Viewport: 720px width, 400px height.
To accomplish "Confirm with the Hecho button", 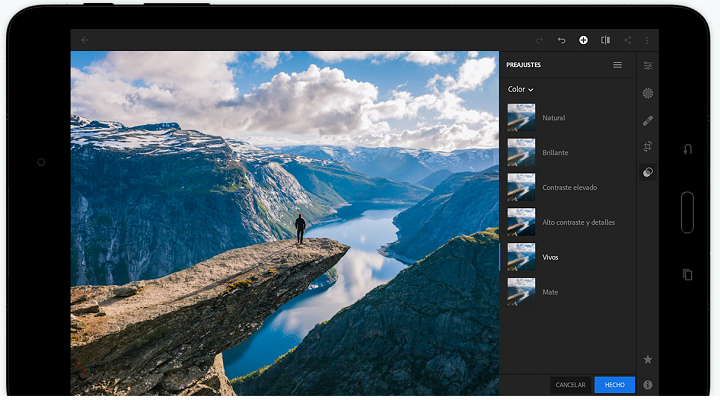I will pos(614,385).
